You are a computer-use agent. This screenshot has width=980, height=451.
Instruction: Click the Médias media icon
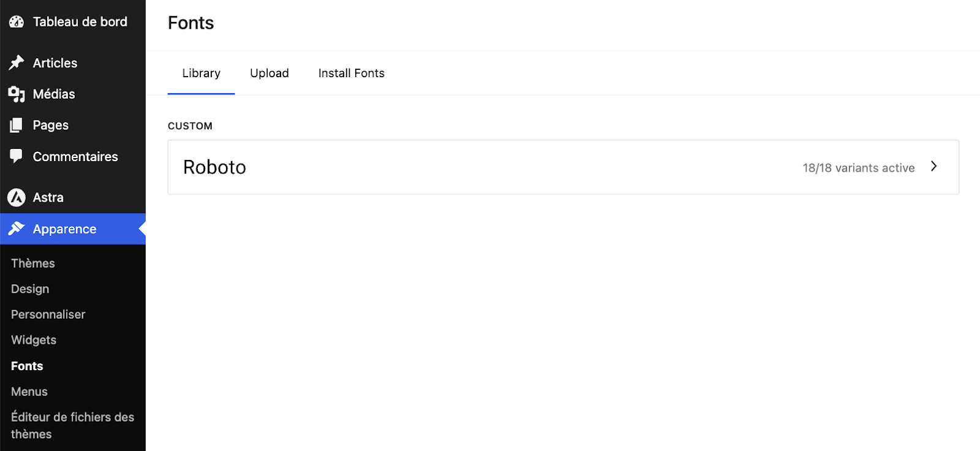click(x=17, y=94)
